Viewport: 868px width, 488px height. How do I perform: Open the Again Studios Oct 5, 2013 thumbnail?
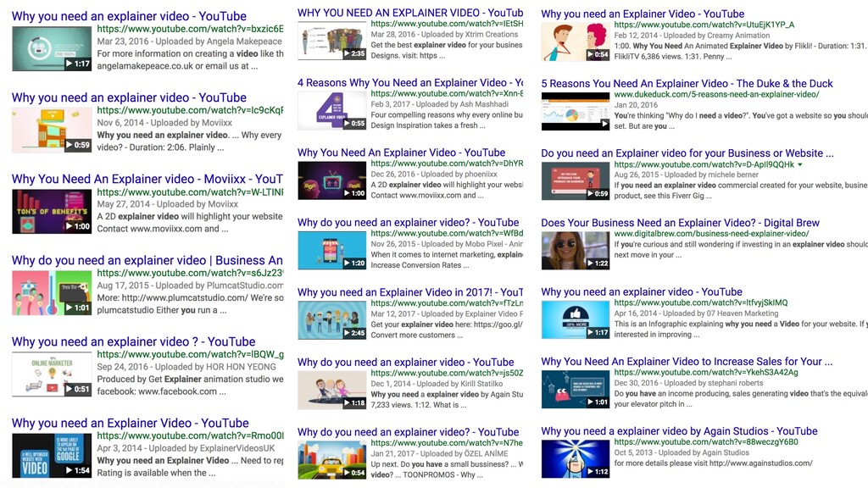[576, 459]
